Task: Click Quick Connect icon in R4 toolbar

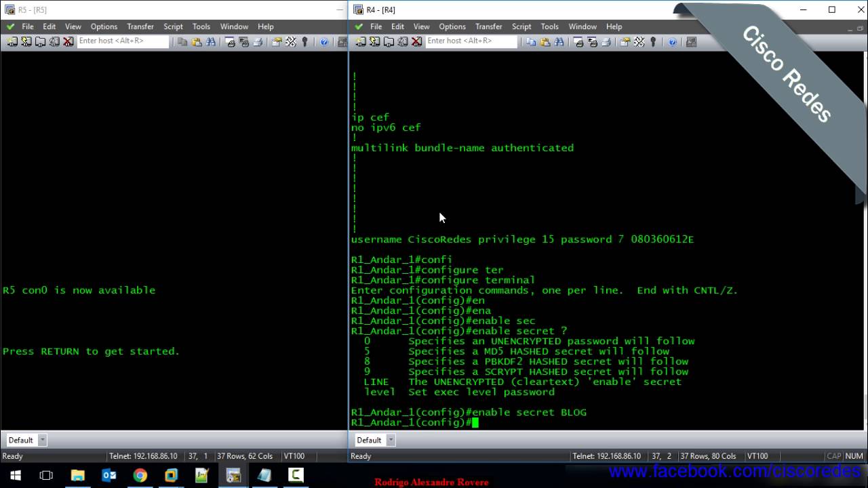Action: [374, 41]
